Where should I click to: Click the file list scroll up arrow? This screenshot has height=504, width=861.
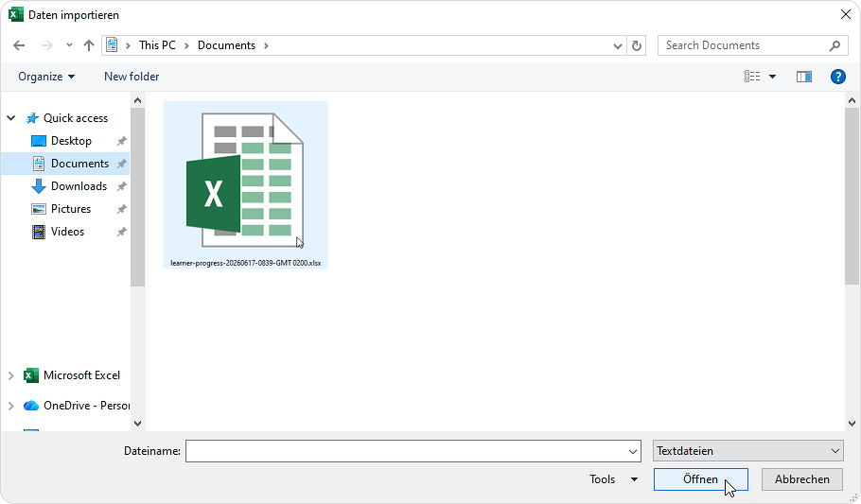[x=852, y=100]
